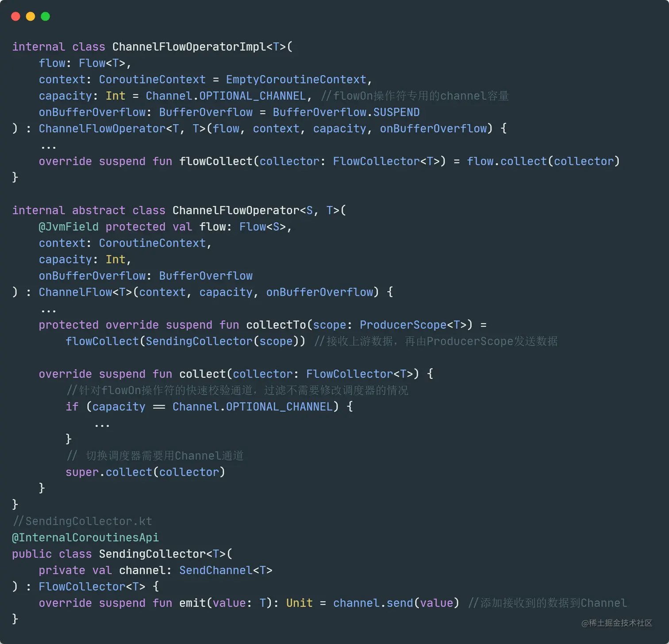Click the flowCollect function name
The width and height of the screenshot is (669, 644).
(x=216, y=162)
